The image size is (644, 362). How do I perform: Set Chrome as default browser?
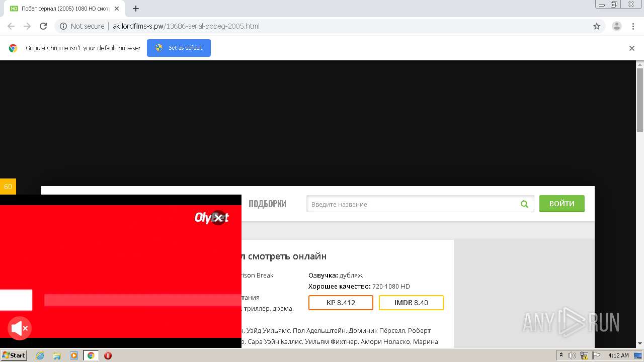point(179,48)
